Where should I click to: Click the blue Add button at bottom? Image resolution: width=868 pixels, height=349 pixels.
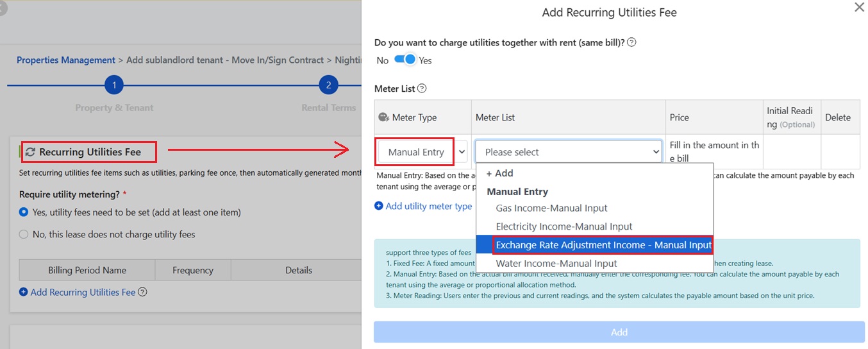(x=619, y=332)
